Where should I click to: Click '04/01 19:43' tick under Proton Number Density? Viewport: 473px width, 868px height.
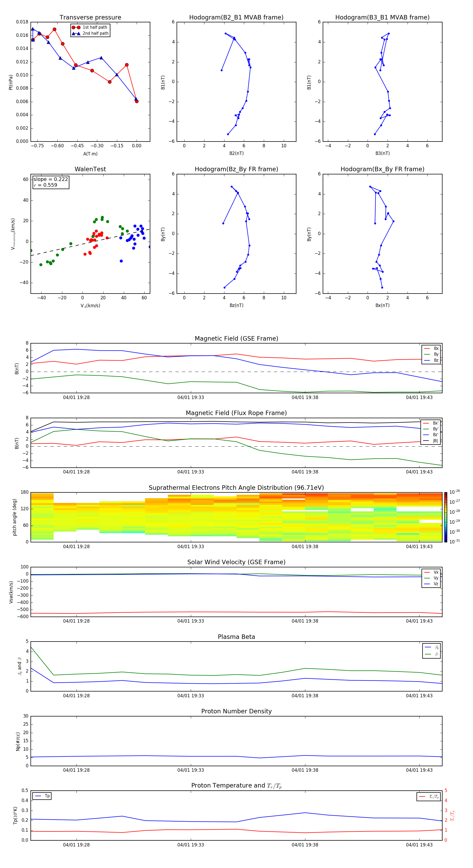[x=419, y=770]
